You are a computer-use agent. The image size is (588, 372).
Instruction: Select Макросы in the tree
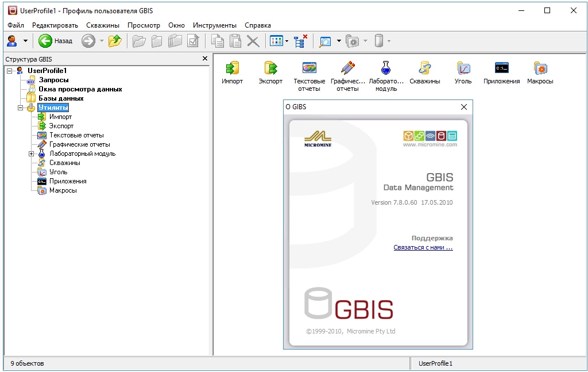point(63,190)
